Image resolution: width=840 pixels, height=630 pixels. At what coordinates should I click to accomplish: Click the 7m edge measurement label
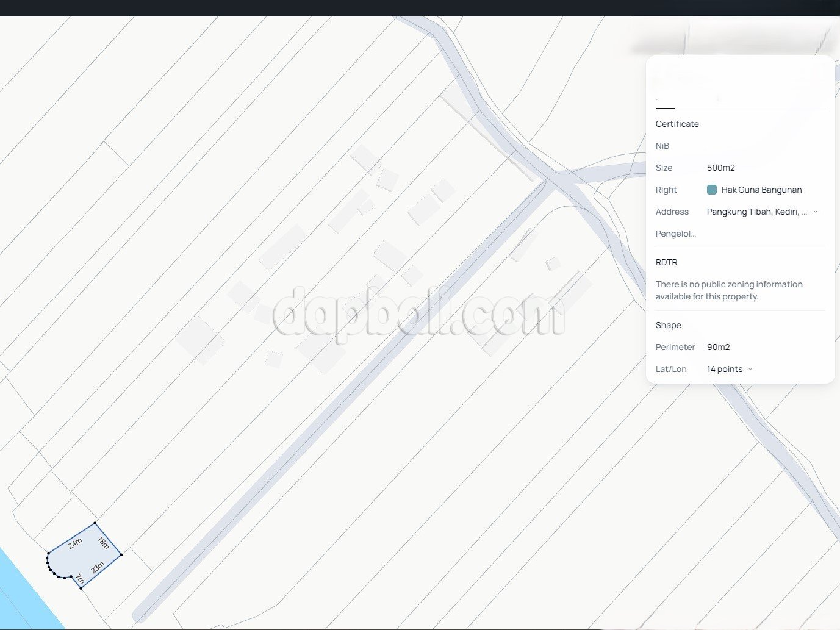[x=80, y=579]
